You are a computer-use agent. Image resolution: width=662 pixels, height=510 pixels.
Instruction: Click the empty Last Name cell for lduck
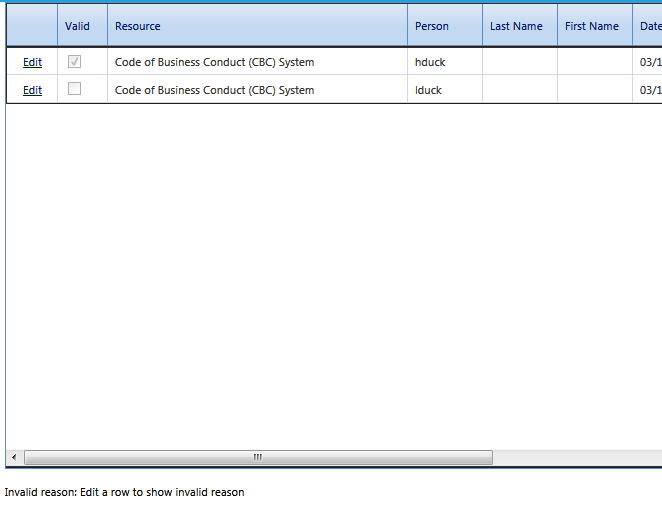(x=519, y=90)
